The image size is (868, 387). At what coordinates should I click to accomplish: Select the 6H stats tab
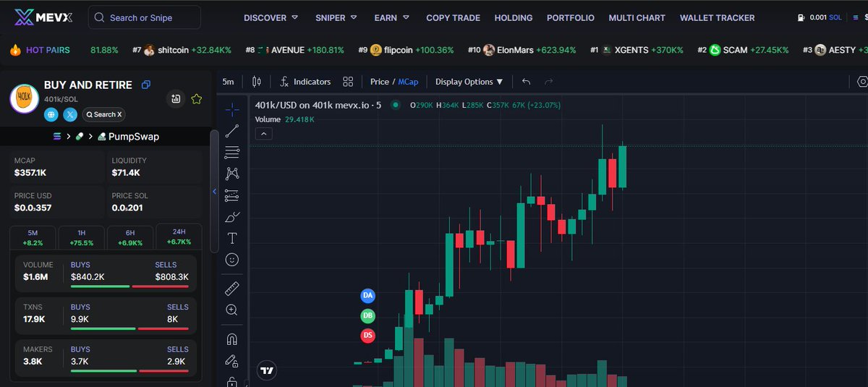click(x=129, y=237)
